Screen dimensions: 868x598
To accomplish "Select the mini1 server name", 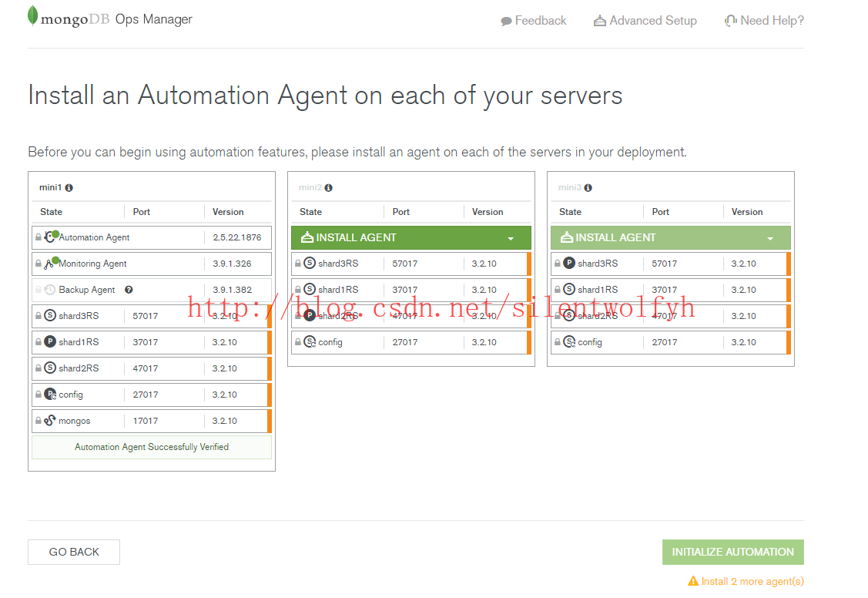I will pos(50,188).
